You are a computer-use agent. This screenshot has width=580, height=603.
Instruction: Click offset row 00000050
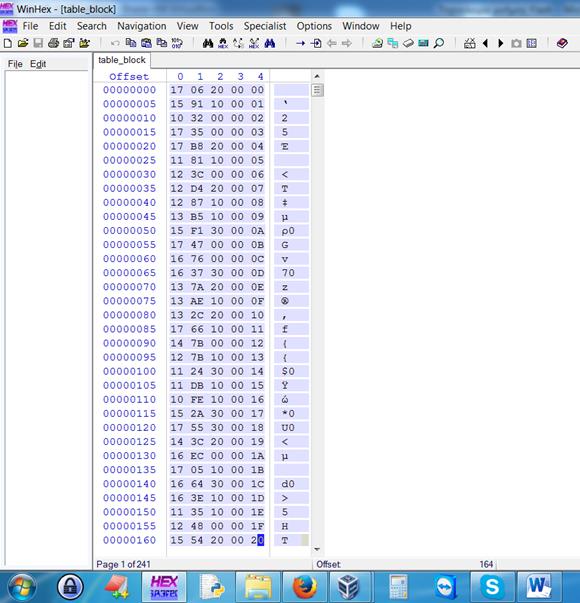click(130, 230)
